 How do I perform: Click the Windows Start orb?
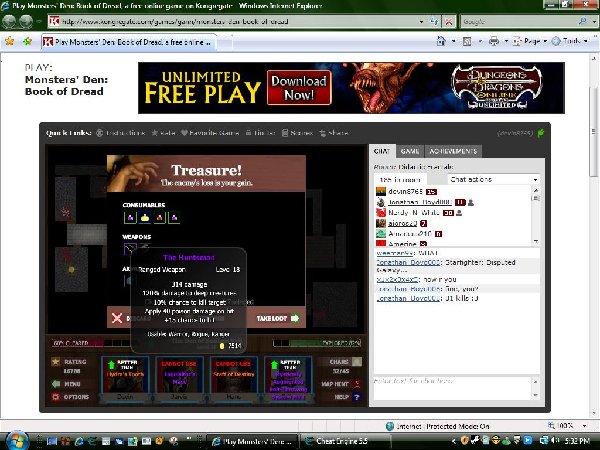15,441
